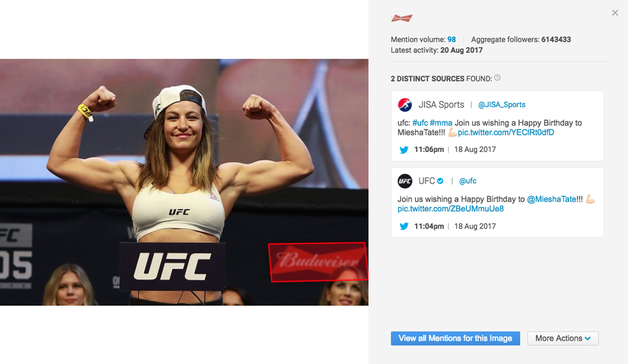
Task: Open the @ufc handle link
Action: click(x=468, y=181)
